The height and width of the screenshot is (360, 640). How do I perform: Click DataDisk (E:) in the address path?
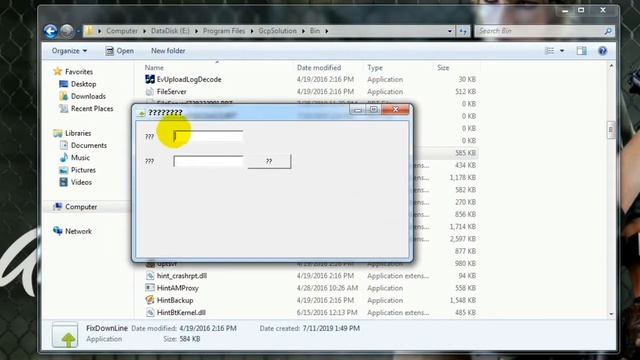click(170, 31)
